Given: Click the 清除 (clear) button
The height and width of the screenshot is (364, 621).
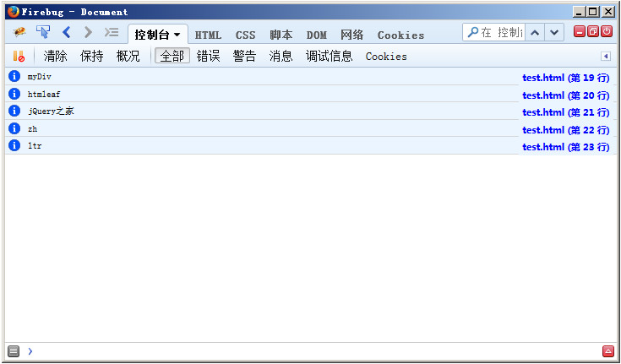Looking at the screenshot, I should [56, 57].
